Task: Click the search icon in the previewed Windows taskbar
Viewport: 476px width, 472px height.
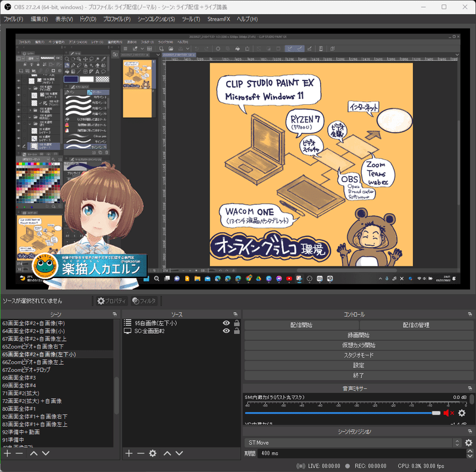Action: coord(156,279)
